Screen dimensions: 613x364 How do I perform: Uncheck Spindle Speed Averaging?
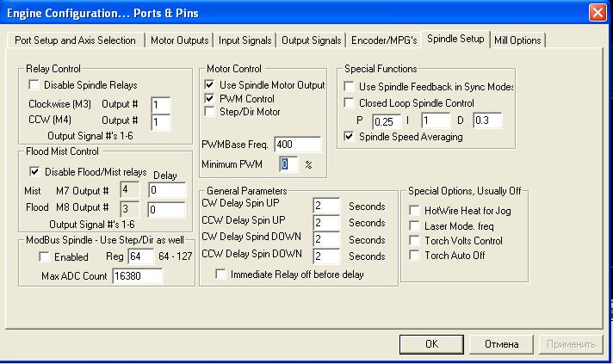(x=349, y=136)
